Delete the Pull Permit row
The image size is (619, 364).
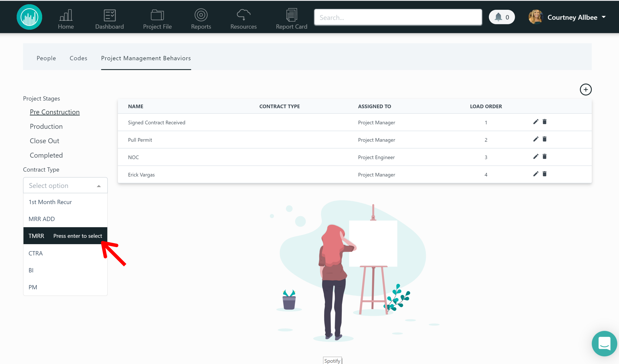(544, 139)
